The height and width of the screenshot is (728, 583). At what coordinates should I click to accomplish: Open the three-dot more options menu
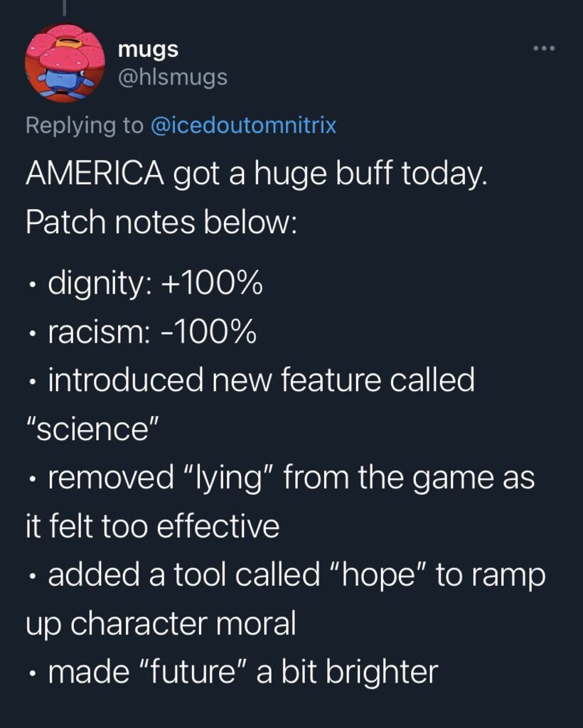coord(543,49)
